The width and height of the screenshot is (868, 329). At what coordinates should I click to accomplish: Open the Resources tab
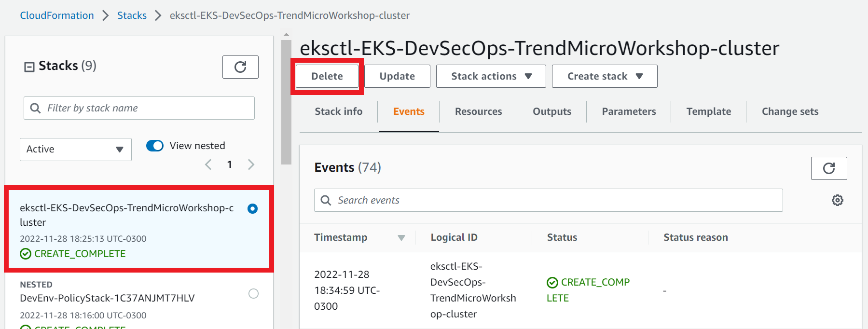[479, 111]
